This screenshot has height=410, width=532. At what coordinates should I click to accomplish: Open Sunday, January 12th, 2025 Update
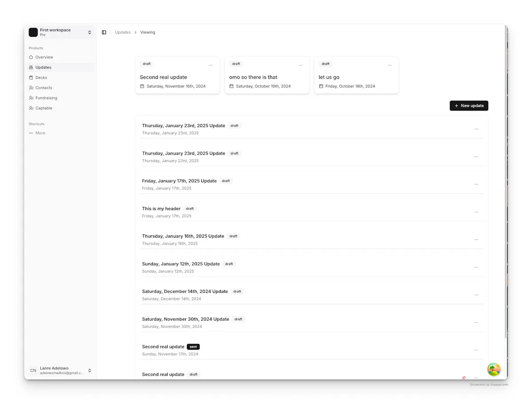[181, 264]
